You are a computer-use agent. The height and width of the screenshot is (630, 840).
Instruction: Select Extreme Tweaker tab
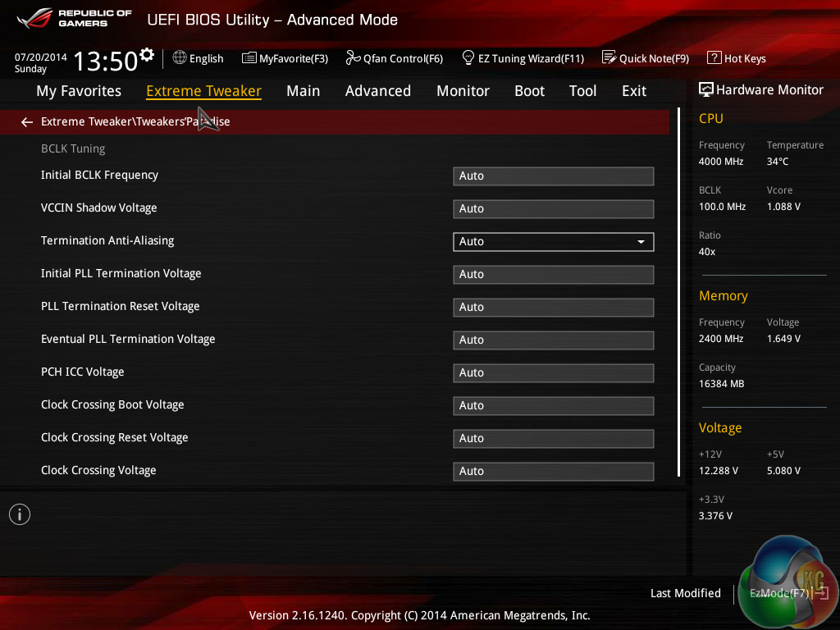[203, 91]
